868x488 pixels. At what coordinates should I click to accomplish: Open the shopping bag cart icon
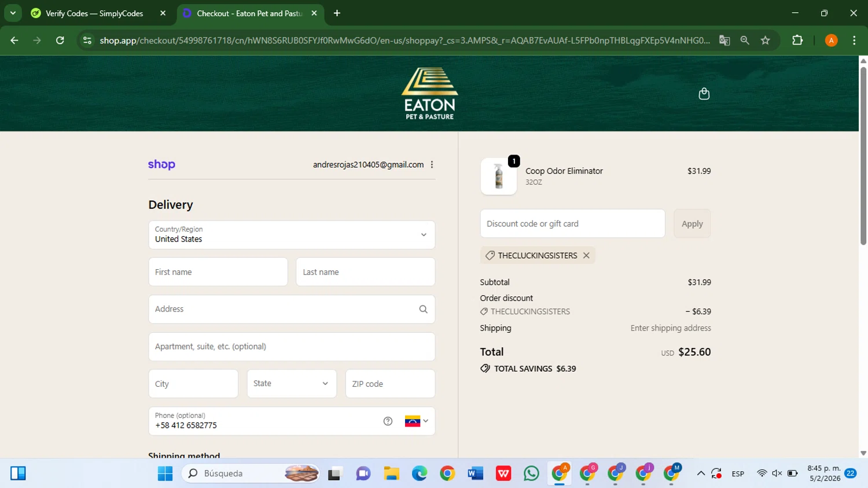[x=704, y=94]
